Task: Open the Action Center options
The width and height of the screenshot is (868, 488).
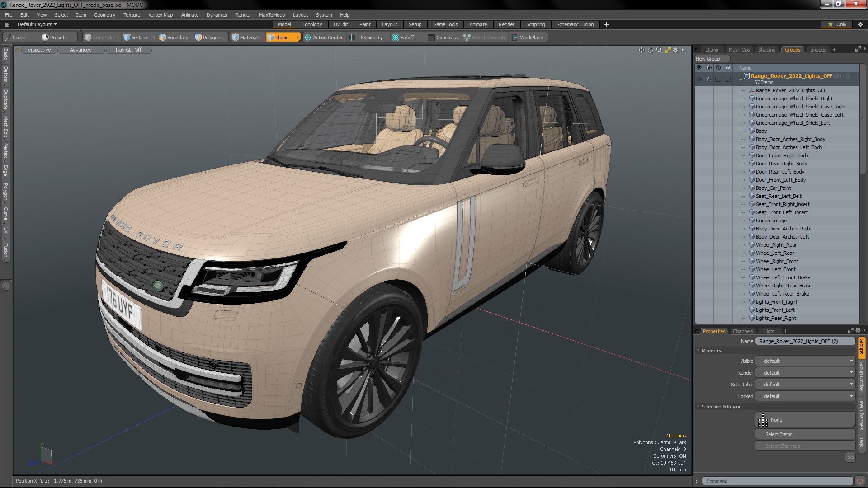Action: pos(324,38)
